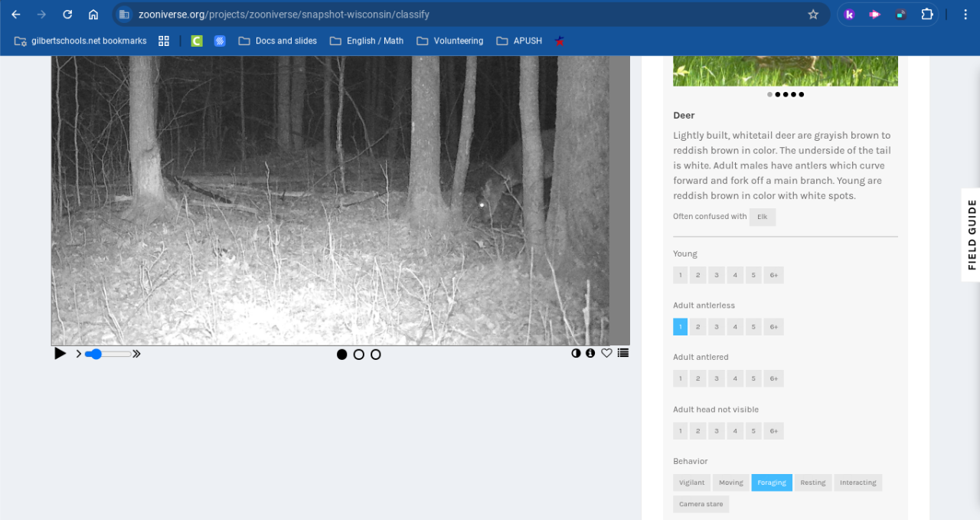Open the apps grid bookmark icon

(x=164, y=41)
